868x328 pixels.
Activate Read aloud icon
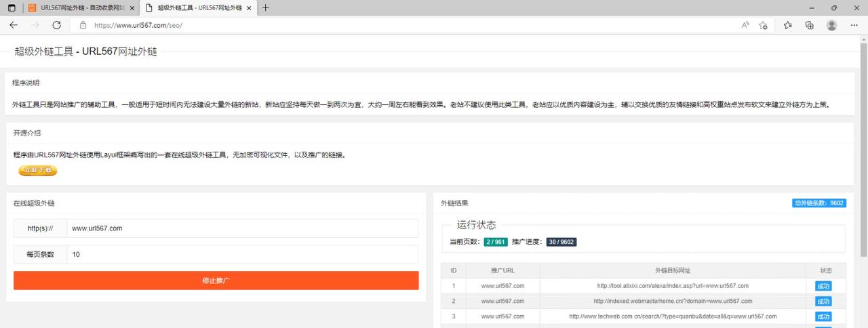pyautogui.click(x=745, y=25)
